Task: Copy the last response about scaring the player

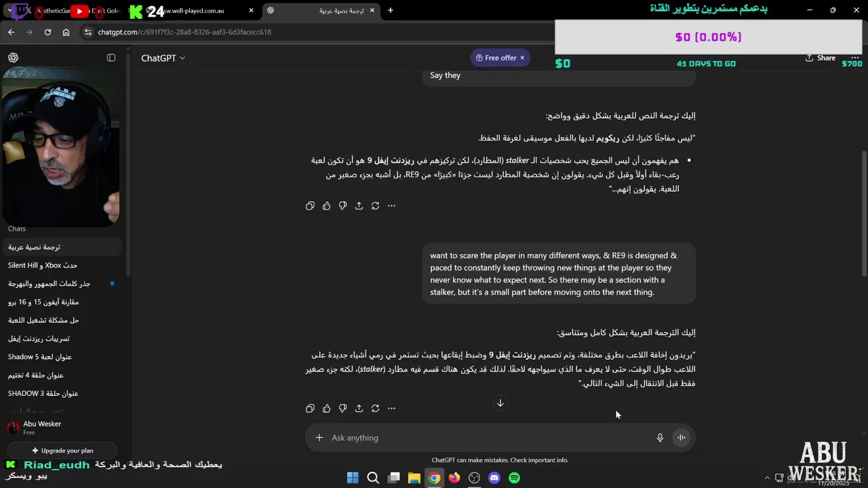Action: tap(310, 408)
